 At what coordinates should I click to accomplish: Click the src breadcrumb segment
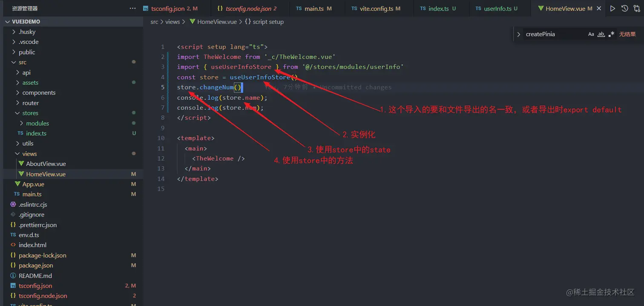pos(154,22)
